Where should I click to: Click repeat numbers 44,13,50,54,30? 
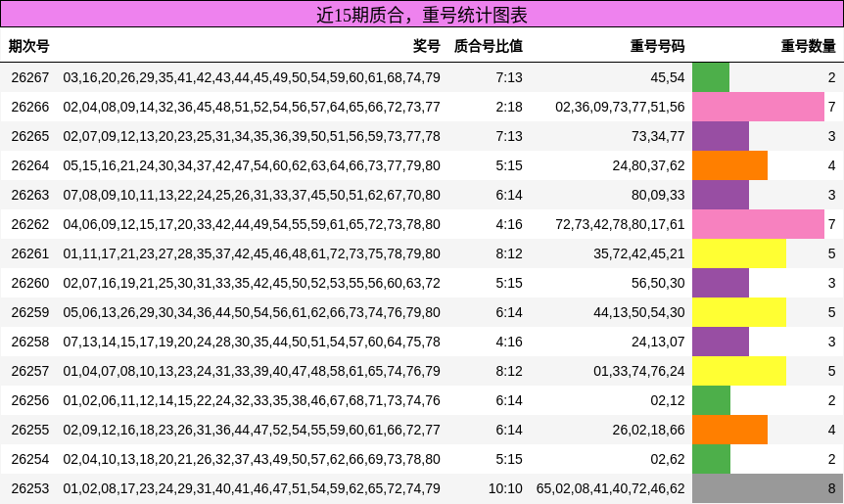tap(639, 312)
